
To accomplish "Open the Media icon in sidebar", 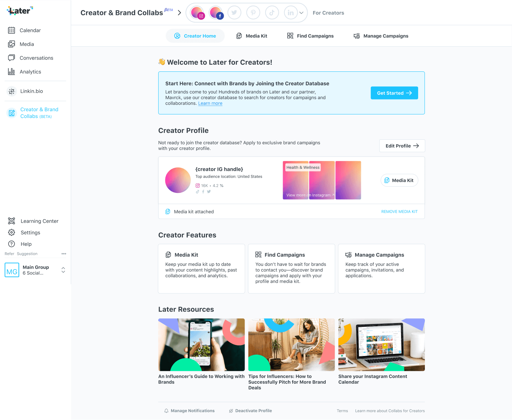I will [x=12, y=44].
